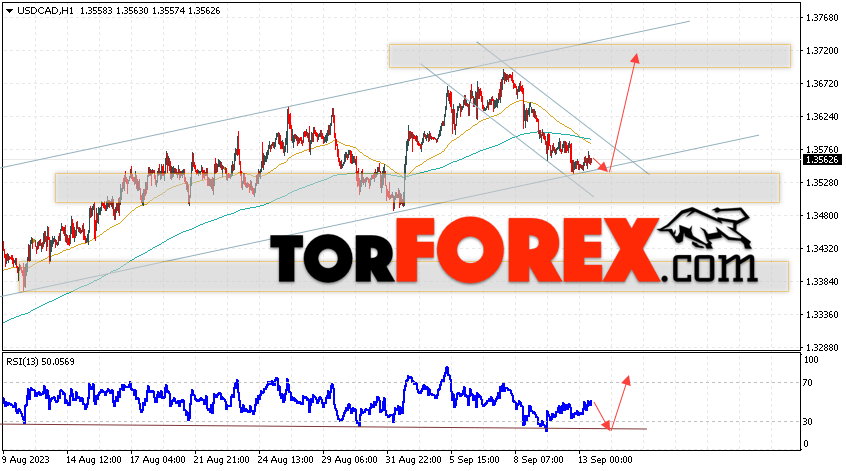Image resolution: width=846 pixels, height=471 pixels.
Task: Click the RSI 100 level label
Action: [x=811, y=360]
